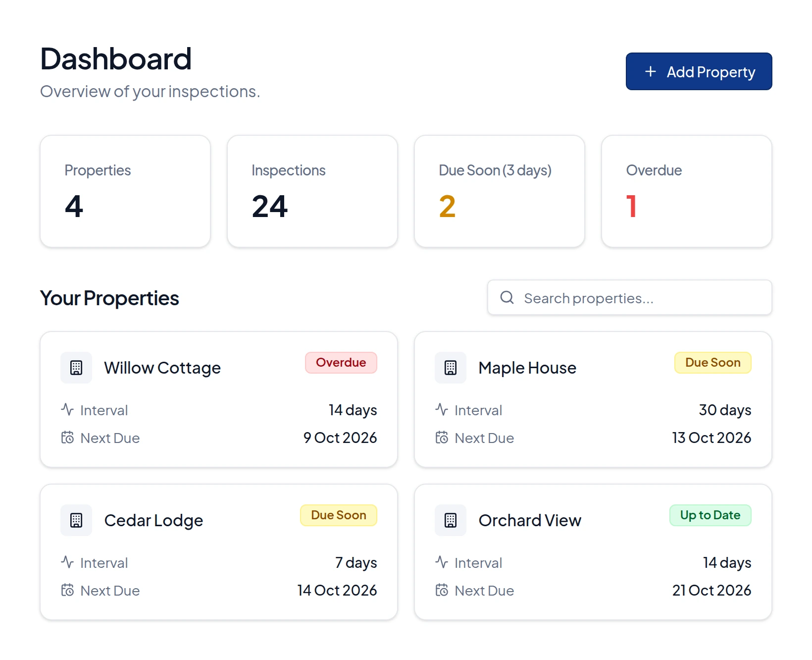Open the Cedar Lodge property title

click(153, 521)
